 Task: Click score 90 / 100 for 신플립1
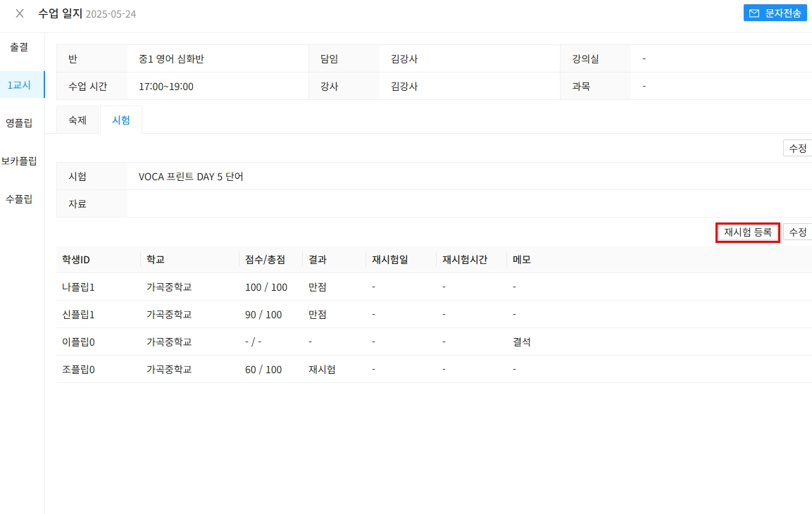click(x=263, y=315)
